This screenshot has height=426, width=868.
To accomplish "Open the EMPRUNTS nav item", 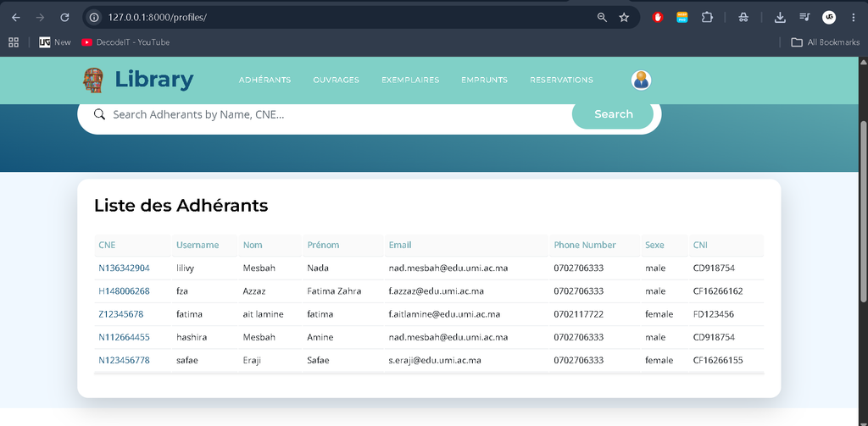I will pyautogui.click(x=484, y=80).
